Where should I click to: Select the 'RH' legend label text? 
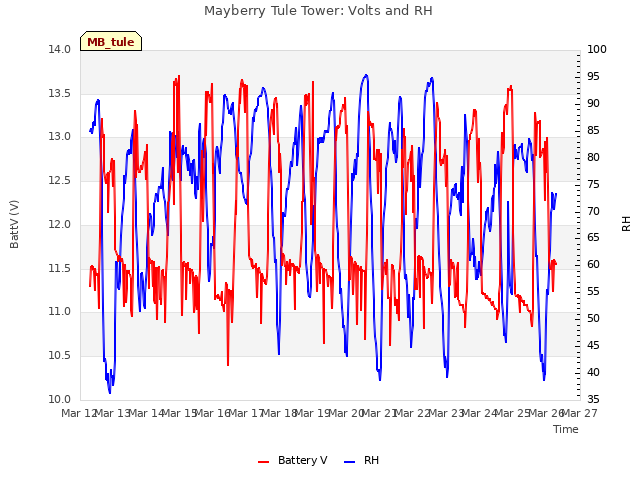tap(371, 460)
